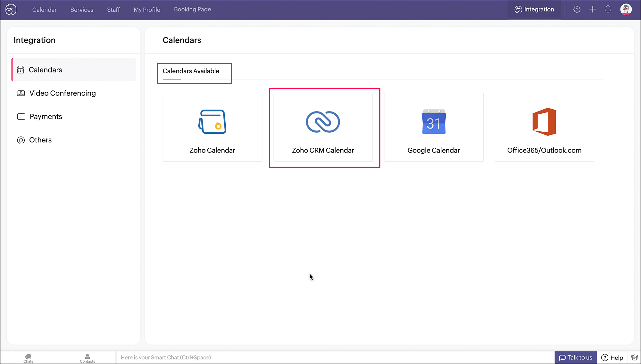Click the Smart Chat input field
Image resolution: width=641 pixels, height=364 pixels.
pyautogui.click(x=335, y=358)
